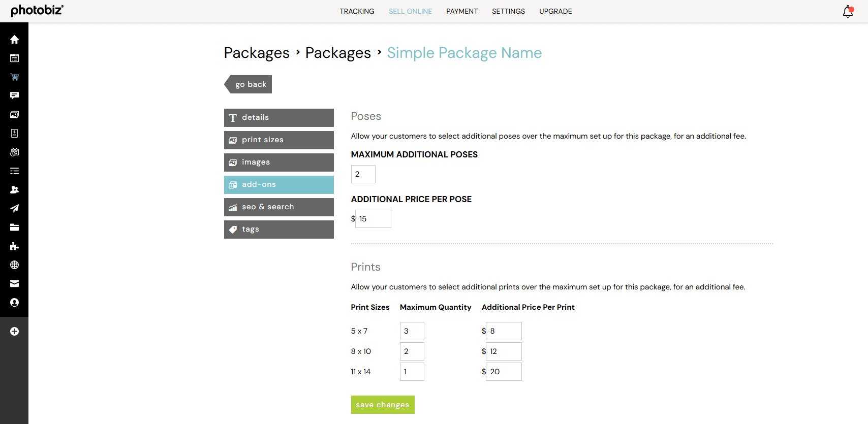
Task: Select the add-ons tab
Action: click(279, 185)
